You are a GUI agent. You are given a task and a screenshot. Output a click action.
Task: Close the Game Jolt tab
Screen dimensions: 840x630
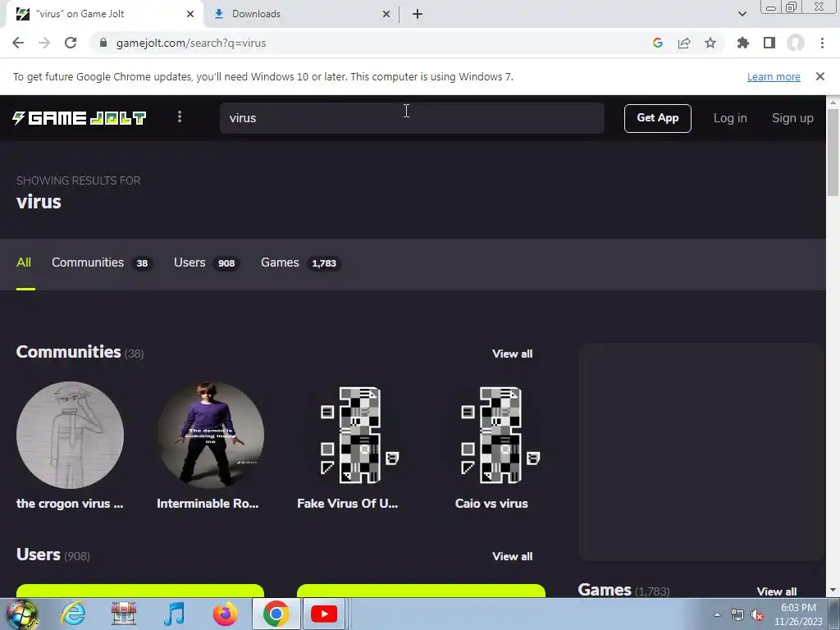189,14
